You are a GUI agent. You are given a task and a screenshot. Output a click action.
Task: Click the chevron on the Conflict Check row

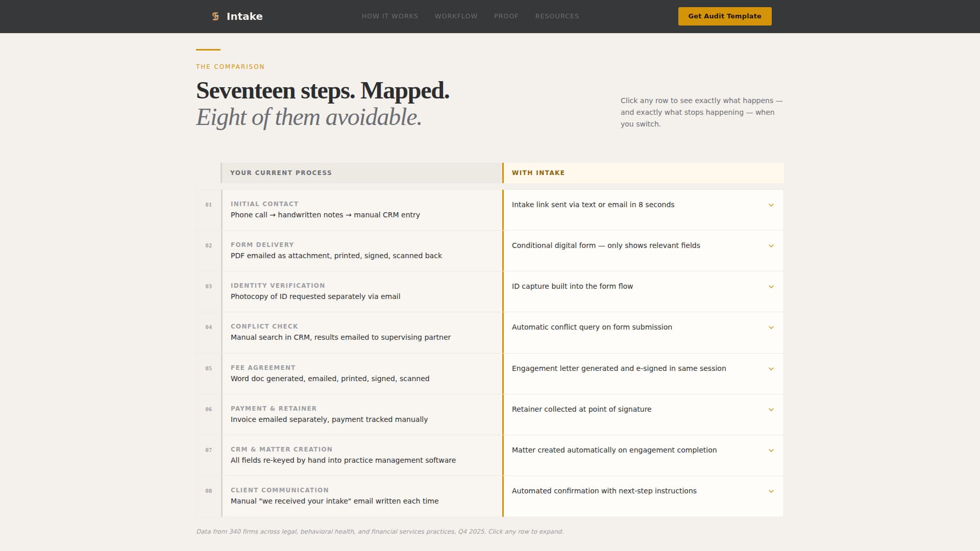[x=771, y=328]
